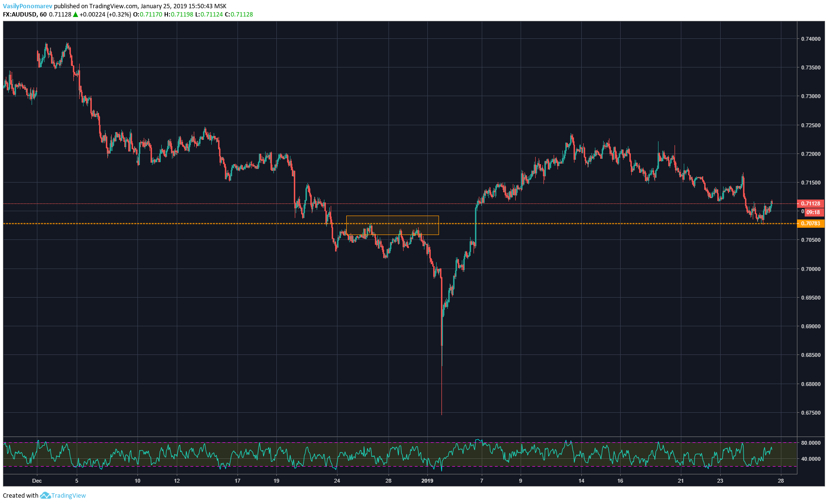Screen dimensions: 828x504
Task: Click the 0.70500 price axis label
Action: click(x=811, y=240)
